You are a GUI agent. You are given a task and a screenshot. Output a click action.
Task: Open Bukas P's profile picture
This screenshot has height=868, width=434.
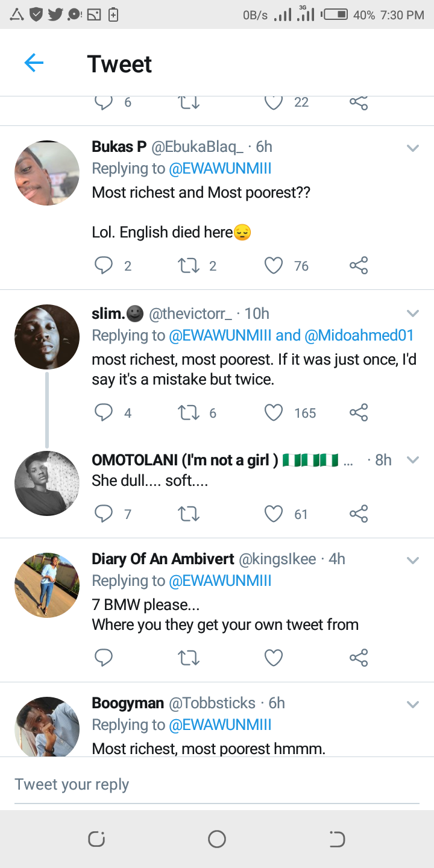(x=47, y=173)
